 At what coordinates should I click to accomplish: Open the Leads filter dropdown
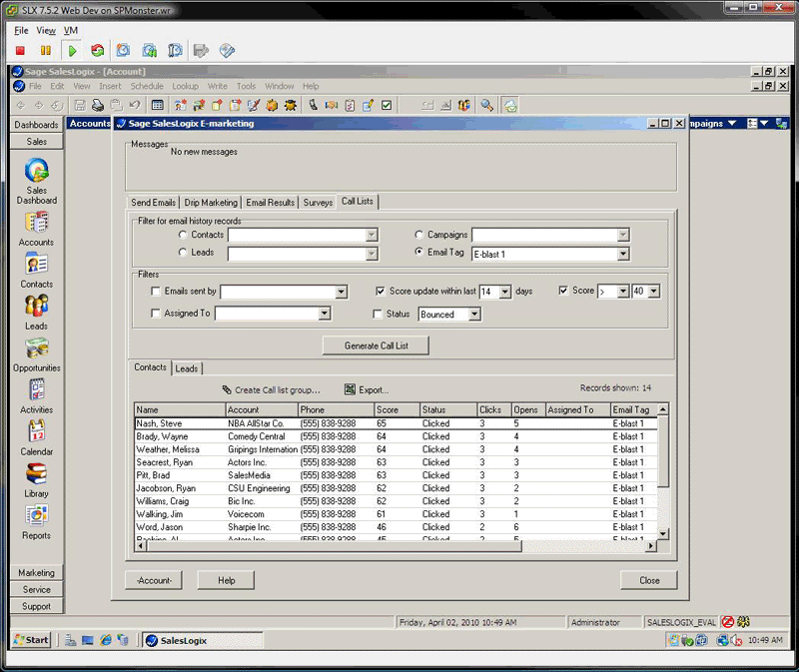tap(372, 254)
